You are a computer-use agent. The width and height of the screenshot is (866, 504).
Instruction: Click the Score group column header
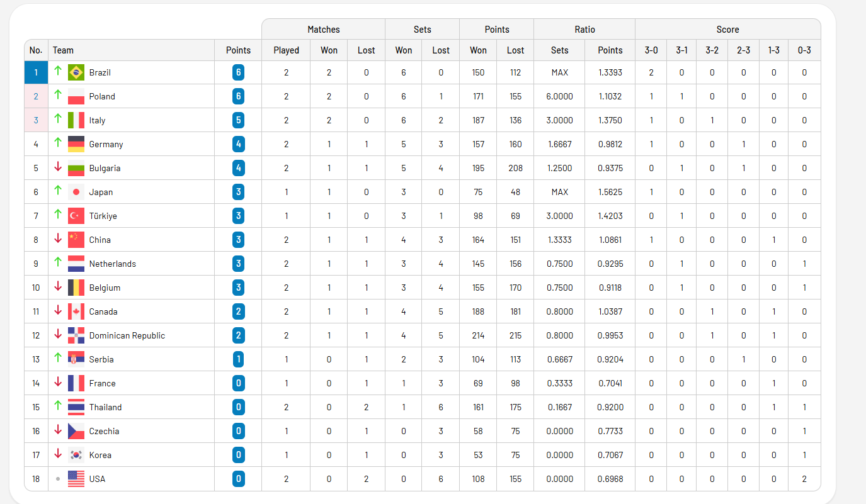tap(727, 30)
